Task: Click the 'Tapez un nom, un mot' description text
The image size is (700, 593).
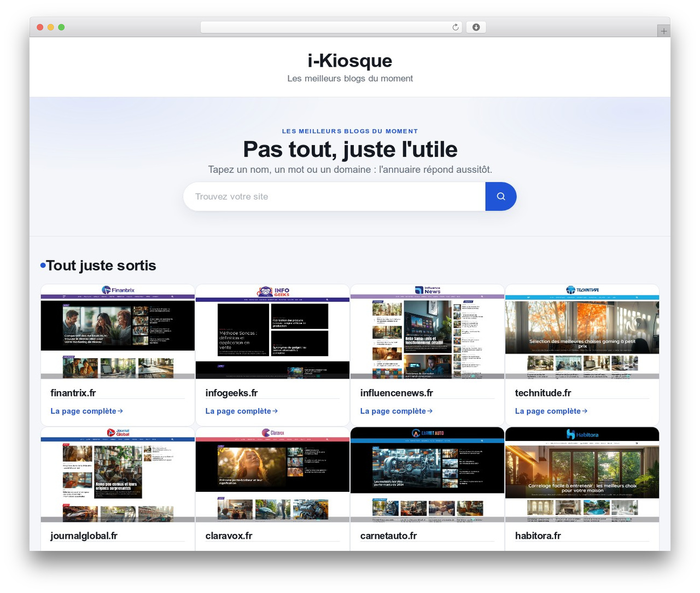Action: tap(350, 170)
